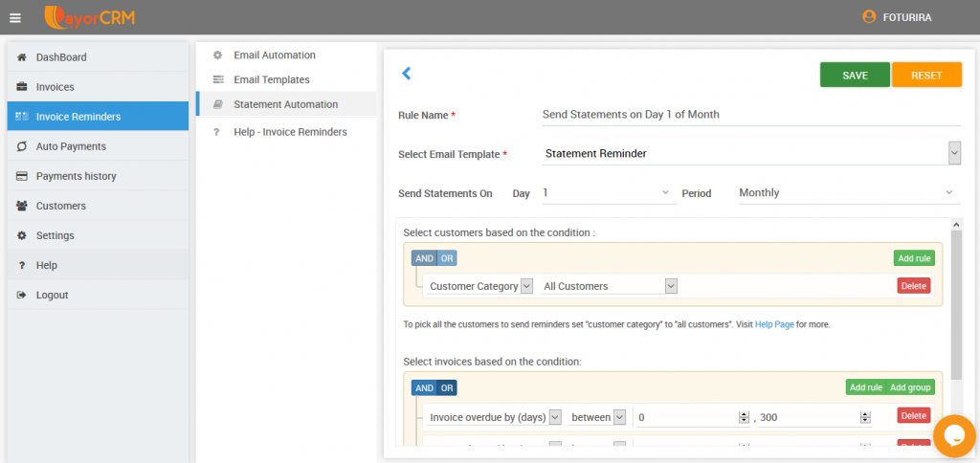Open the All Customers dropdown
This screenshot has width=980, height=463.
pos(610,286)
